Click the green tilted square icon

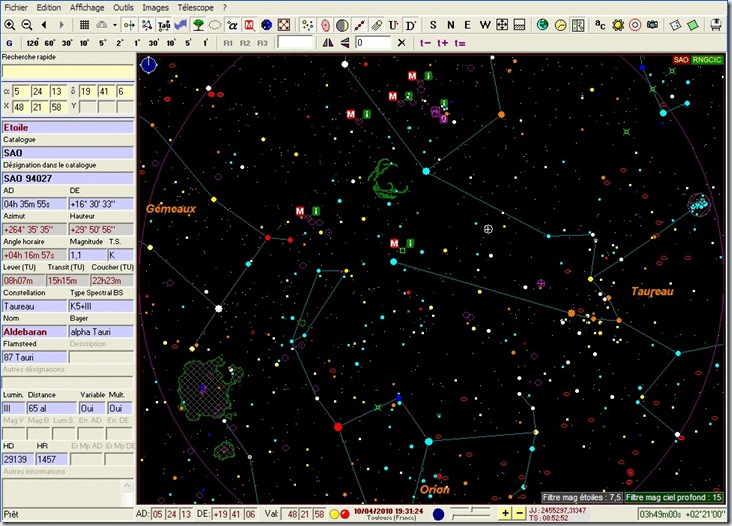point(693,25)
